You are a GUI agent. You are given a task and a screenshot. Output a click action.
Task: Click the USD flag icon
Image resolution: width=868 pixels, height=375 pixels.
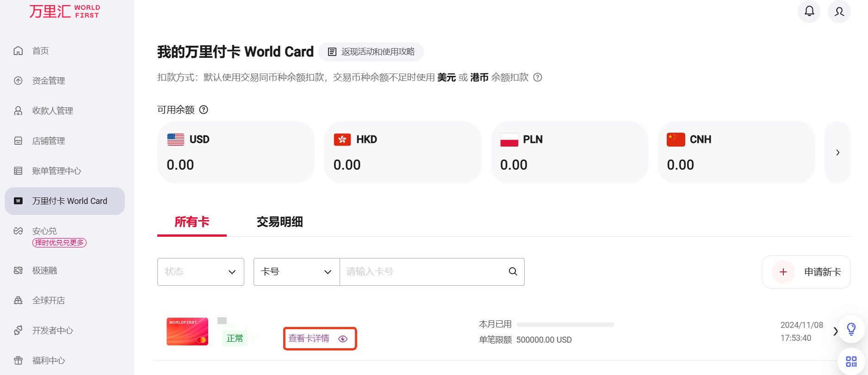coord(176,140)
